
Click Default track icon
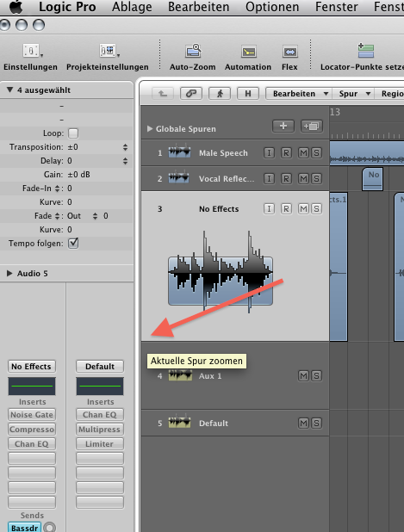tap(179, 422)
